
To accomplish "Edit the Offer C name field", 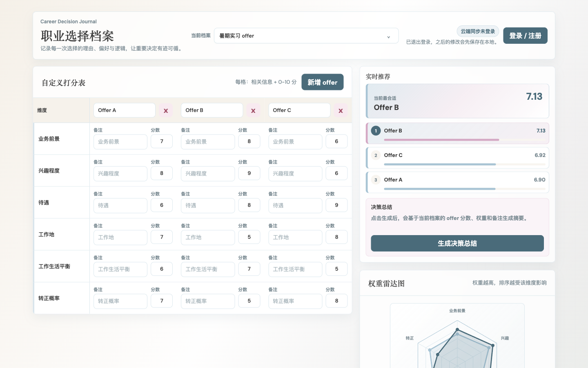I will (x=299, y=110).
